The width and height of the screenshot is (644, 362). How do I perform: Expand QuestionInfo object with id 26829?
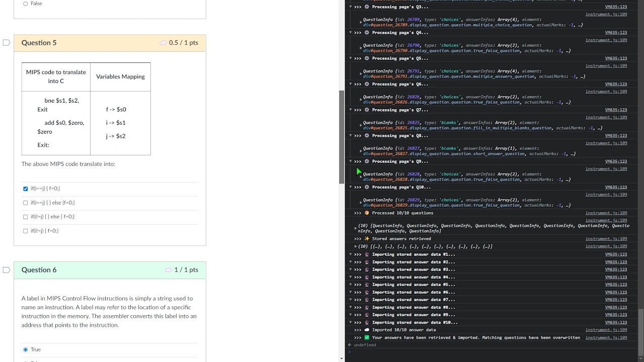[360, 202]
